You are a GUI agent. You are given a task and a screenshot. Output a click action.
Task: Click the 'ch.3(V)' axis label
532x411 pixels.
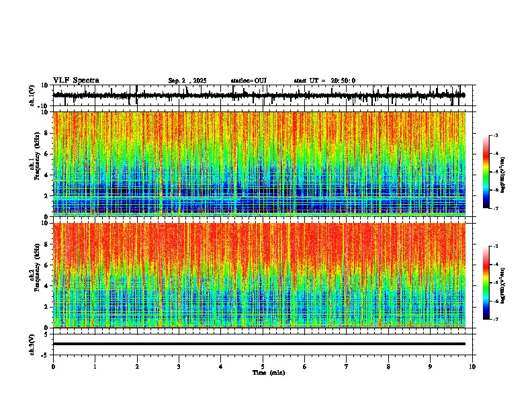point(32,345)
